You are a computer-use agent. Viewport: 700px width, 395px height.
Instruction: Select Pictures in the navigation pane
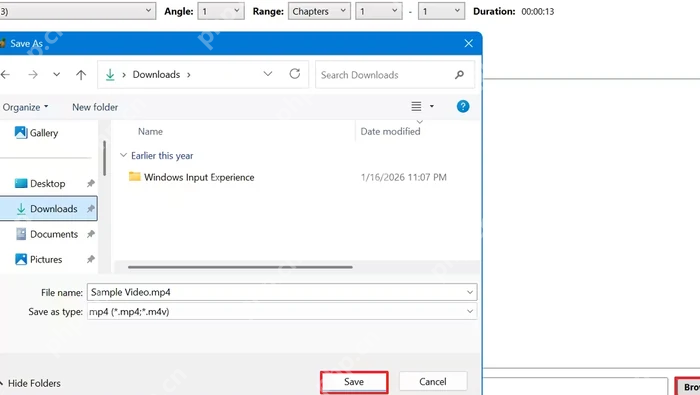click(x=39, y=259)
